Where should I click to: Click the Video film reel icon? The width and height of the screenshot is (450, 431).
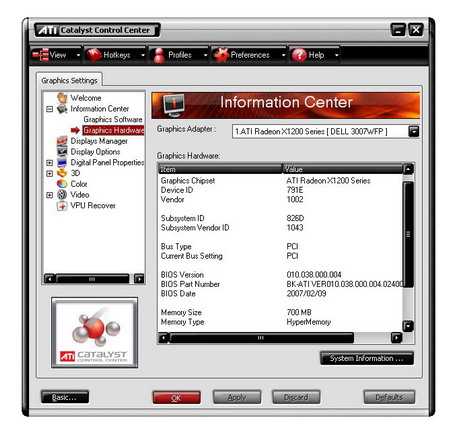tap(62, 194)
